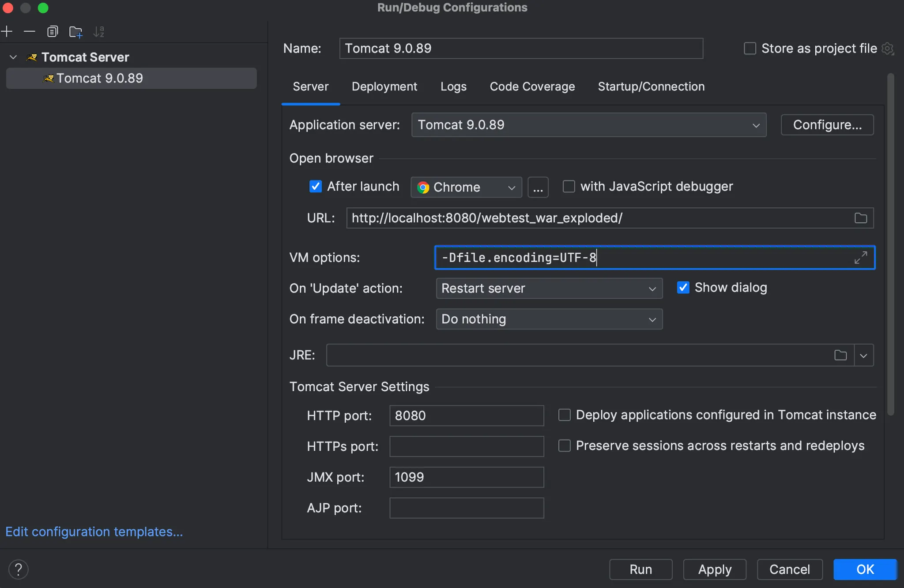
Task: Enable Preserve sessions across restarts checkbox
Action: [564, 446]
